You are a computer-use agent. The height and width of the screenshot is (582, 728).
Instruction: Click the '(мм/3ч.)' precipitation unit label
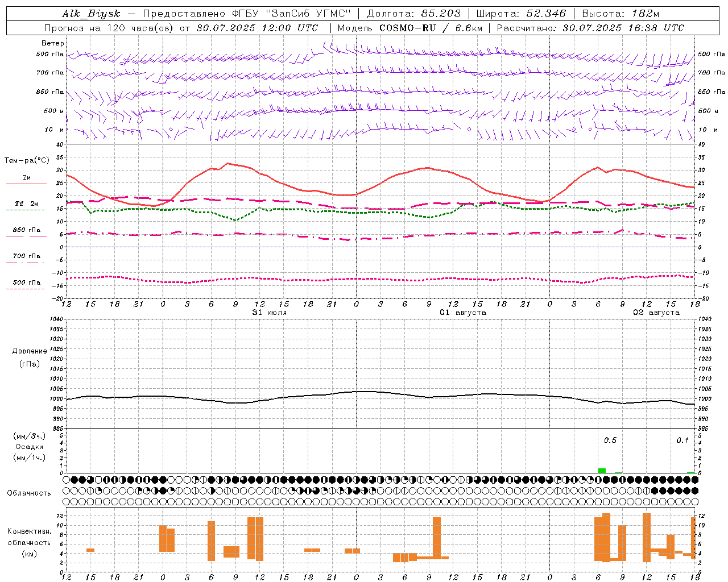click(29, 436)
